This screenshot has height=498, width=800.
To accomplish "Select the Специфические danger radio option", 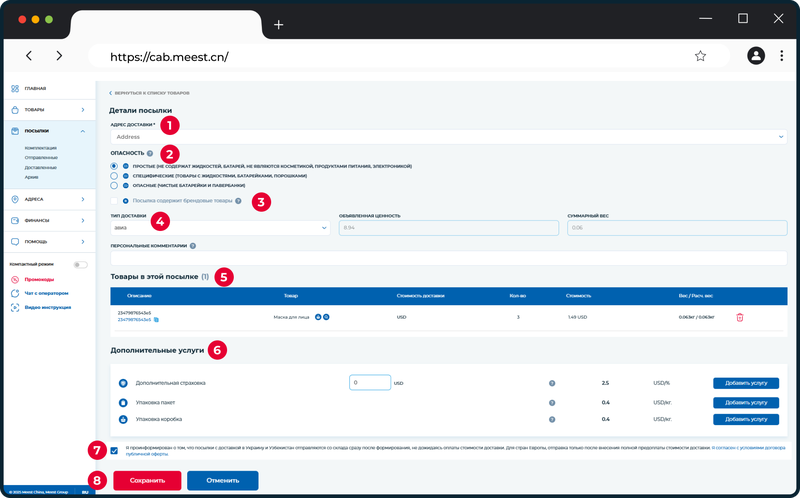I will tap(114, 176).
